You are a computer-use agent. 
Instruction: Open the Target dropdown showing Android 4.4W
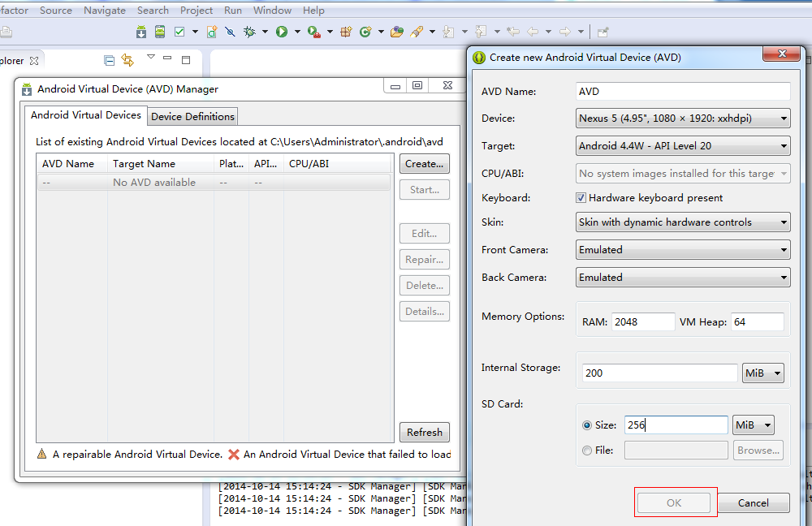(683, 146)
